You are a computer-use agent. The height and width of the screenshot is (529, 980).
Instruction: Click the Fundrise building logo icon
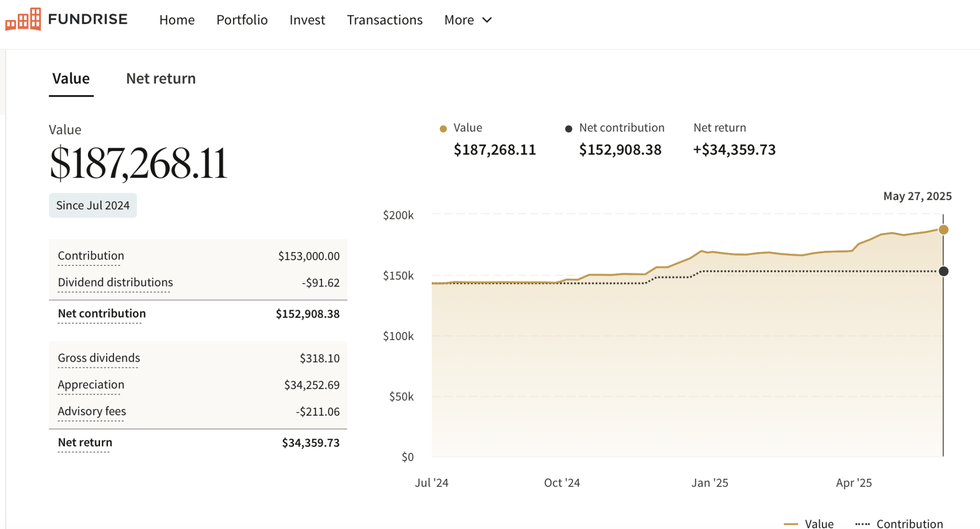point(23,19)
